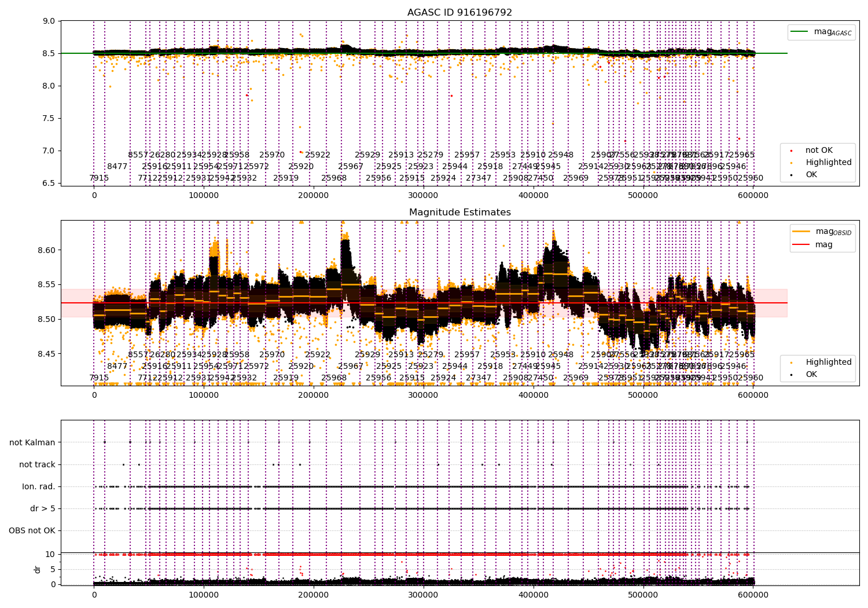This screenshot has height=608, width=868.
Task: Click y-axis tick "9.0" in top plot
Action: tap(49, 21)
